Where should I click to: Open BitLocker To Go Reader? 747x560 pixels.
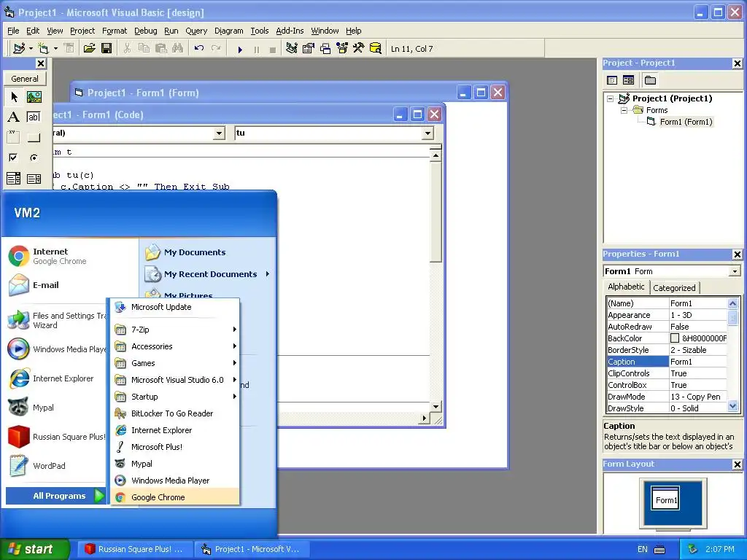click(175, 413)
